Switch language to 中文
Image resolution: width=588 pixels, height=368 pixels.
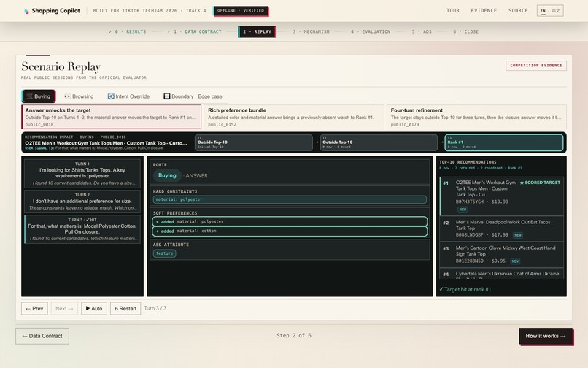(555, 11)
